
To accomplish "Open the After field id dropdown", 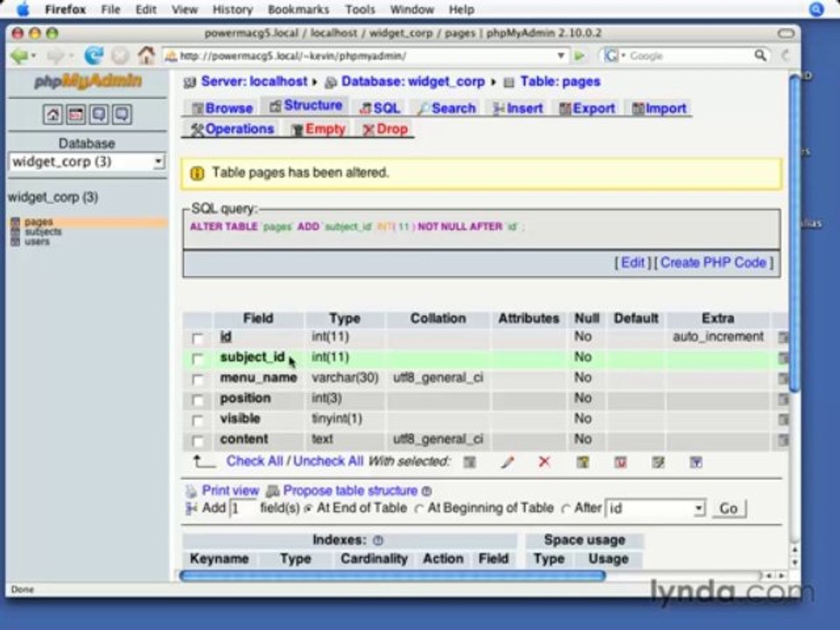I will (x=654, y=507).
